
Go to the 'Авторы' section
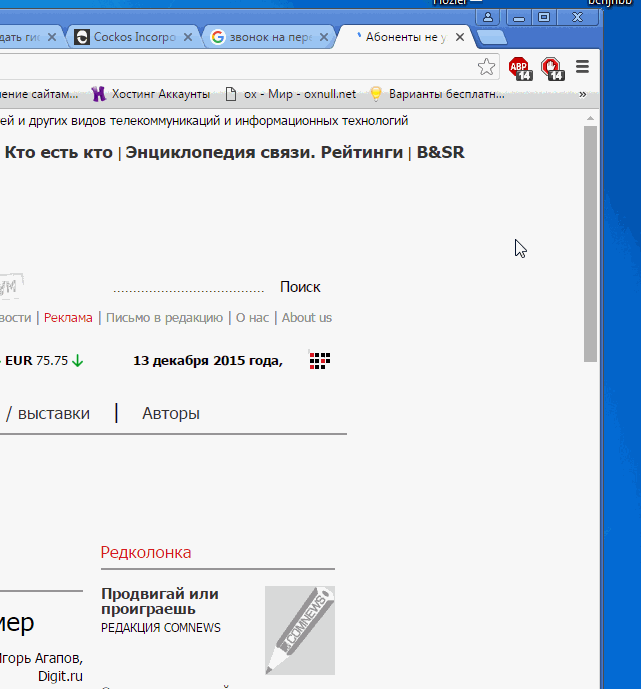point(171,413)
